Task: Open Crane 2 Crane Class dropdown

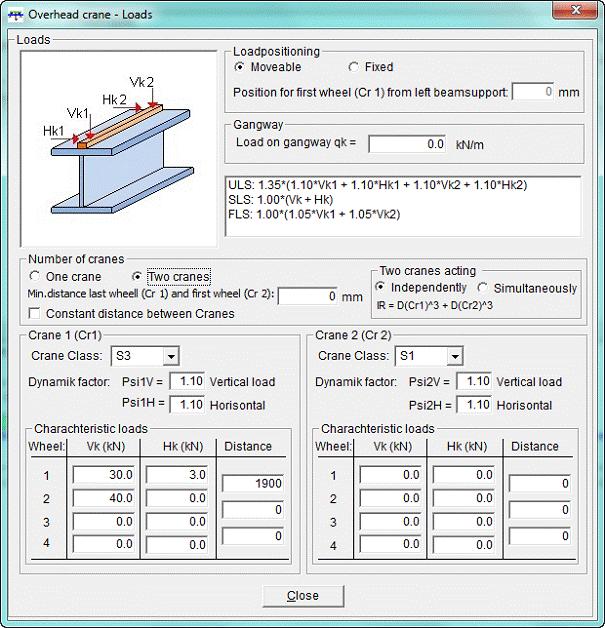Action: [x=455, y=356]
